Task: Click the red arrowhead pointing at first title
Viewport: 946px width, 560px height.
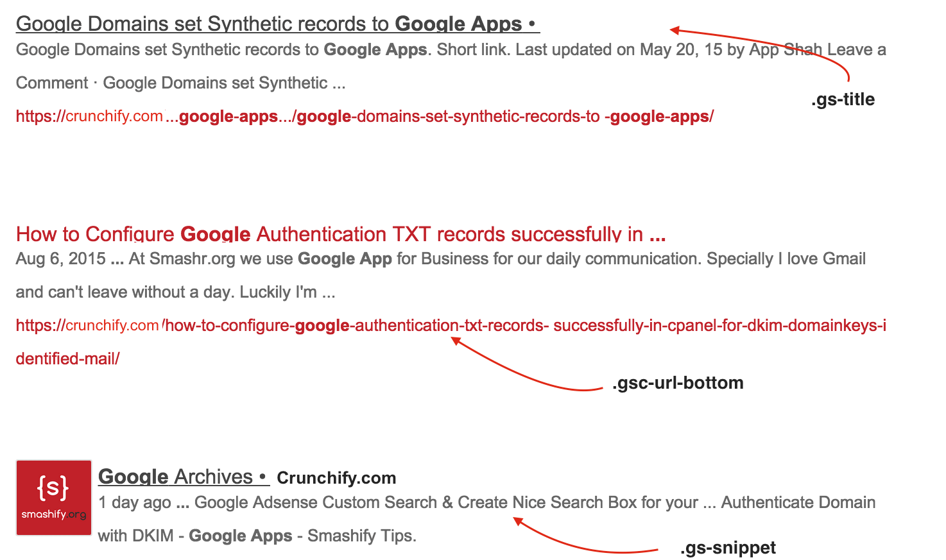Action: coord(675,30)
